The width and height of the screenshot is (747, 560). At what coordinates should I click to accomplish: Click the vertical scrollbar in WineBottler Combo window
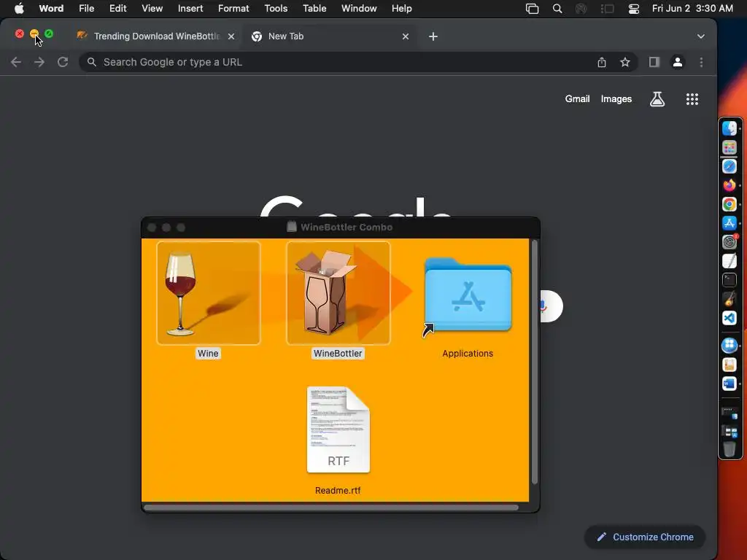[534, 362]
